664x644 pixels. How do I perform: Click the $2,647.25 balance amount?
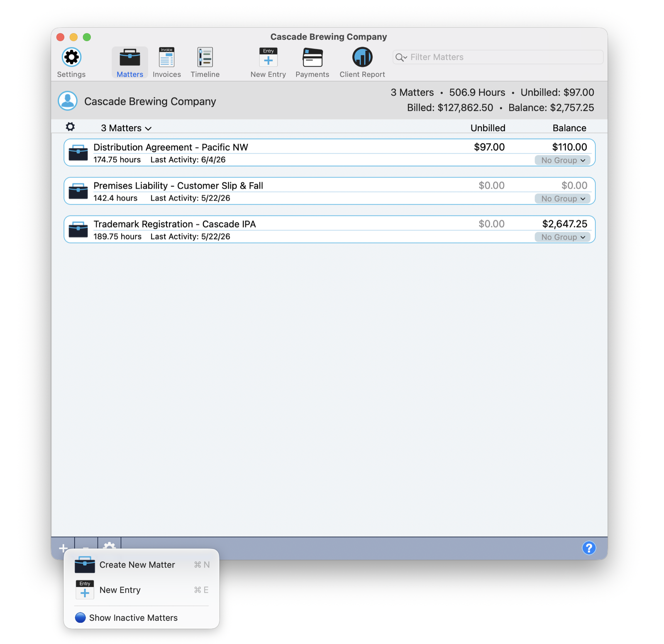pyautogui.click(x=564, y=224)
